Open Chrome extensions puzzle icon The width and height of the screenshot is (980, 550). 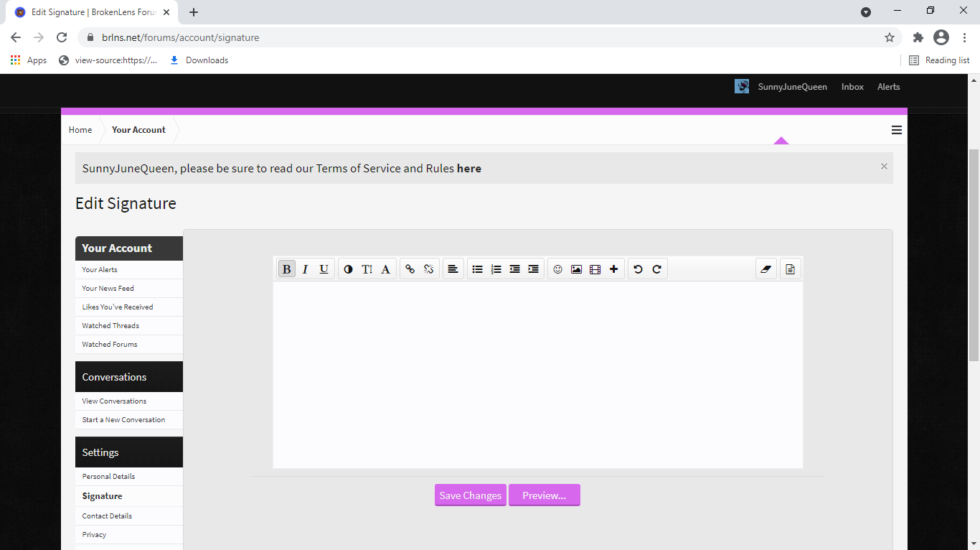(918, 37)
